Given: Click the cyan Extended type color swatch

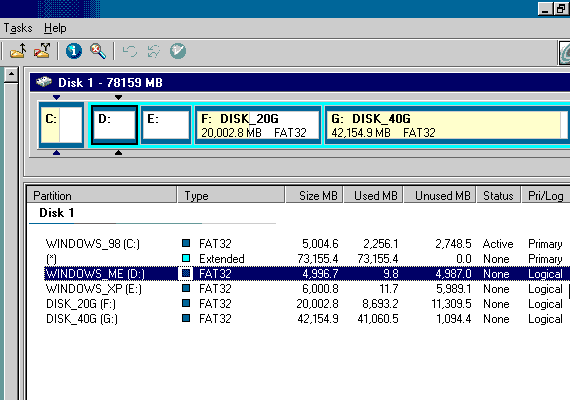Looking at the screenshot, I should coord(186,259).
